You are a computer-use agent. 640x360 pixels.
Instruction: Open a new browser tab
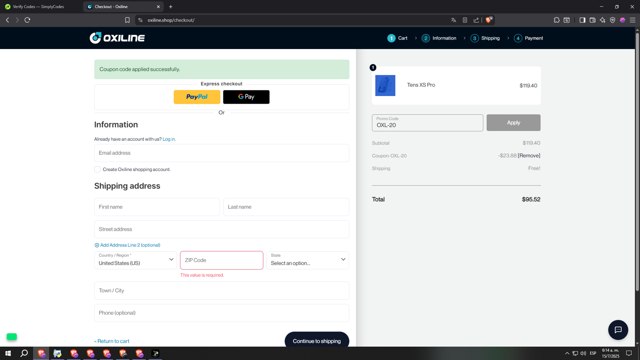tap(171, 7)
